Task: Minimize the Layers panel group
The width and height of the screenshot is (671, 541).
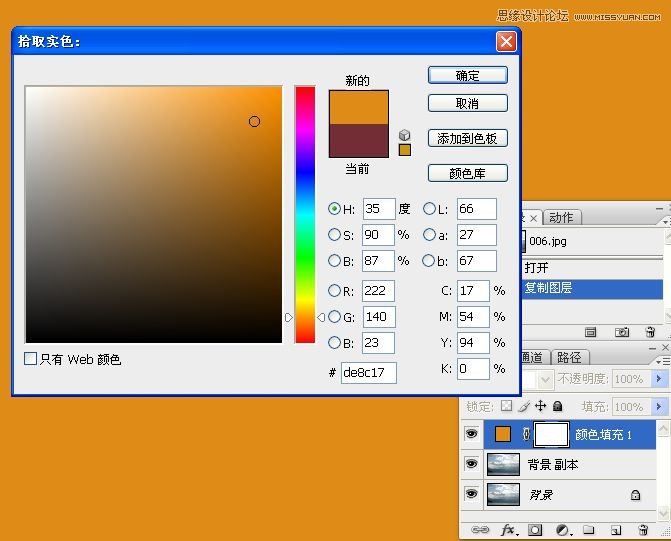Action: pos(652,348)
